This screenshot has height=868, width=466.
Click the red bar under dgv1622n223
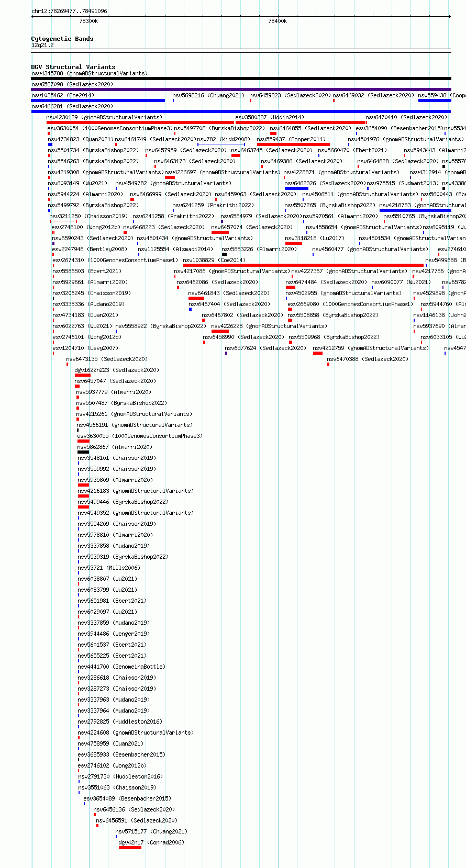(x=83, y=375)
